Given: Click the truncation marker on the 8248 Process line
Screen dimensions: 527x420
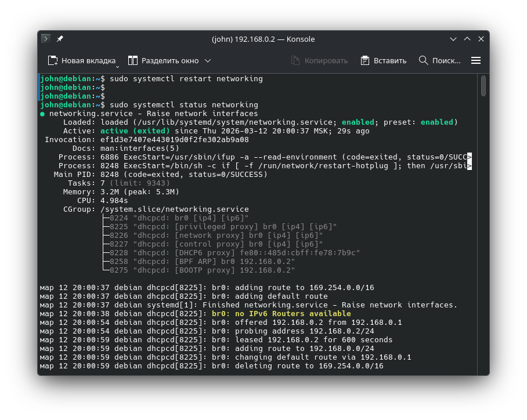Looking at the screenshot, I should [470, 166].
